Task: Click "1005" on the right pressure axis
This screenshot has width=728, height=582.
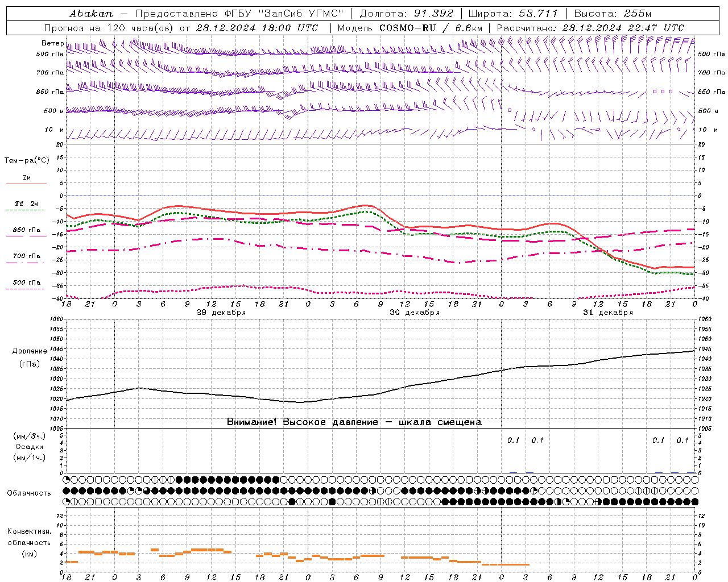Action: point(704,429)
